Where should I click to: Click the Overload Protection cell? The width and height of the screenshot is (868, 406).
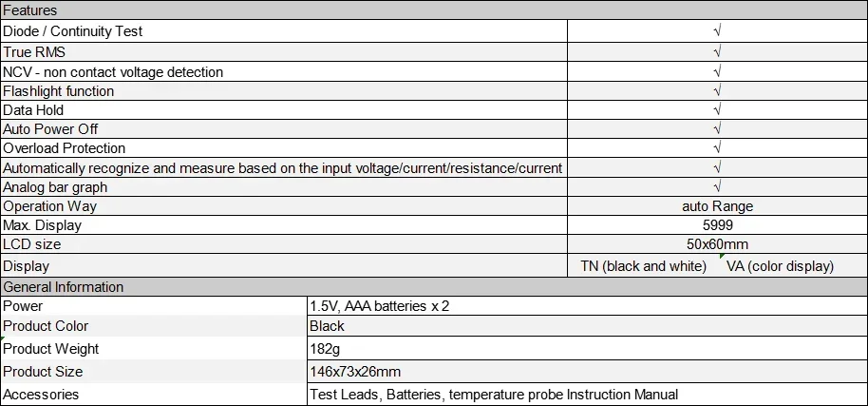point(284,148)
